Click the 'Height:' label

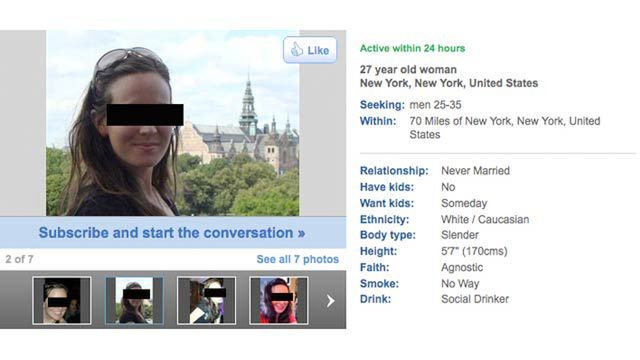click(x=378, y=251)
